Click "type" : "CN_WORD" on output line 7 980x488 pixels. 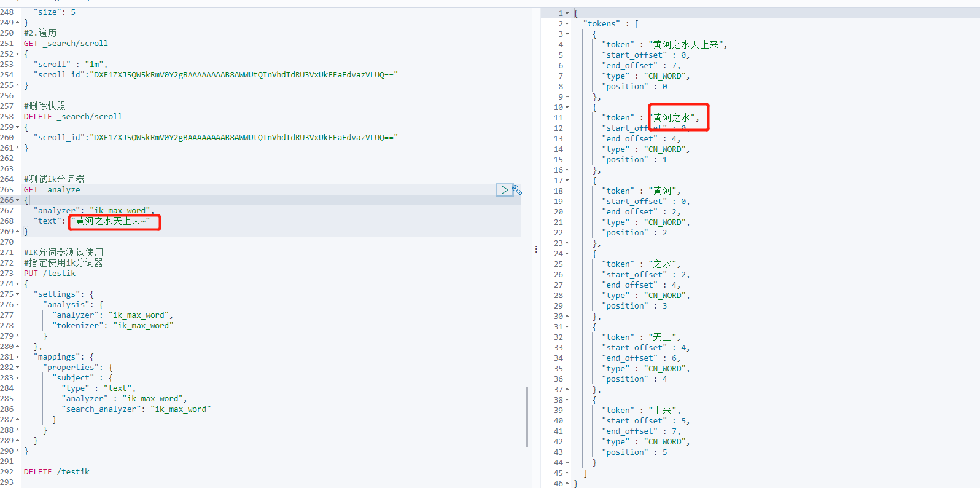646,76
